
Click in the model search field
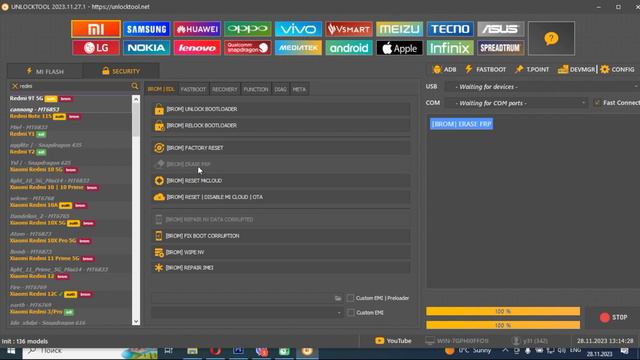75,86
